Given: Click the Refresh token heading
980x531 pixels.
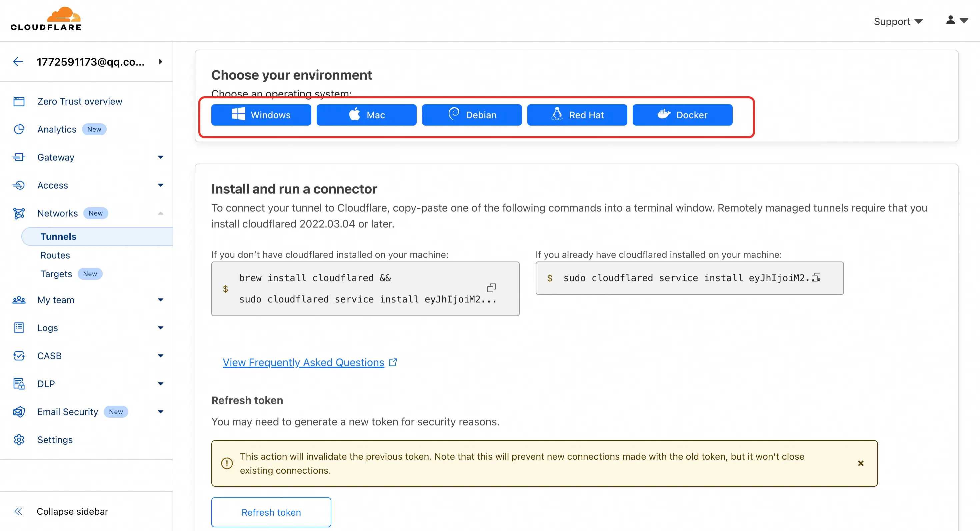Looking at the screenshot, I should [x=247, y=400].
